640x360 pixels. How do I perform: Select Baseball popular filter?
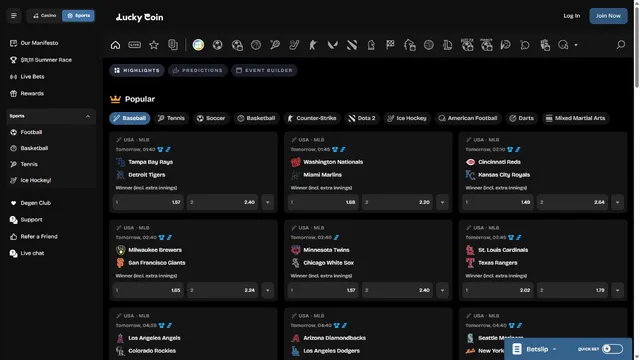[130, 118]
